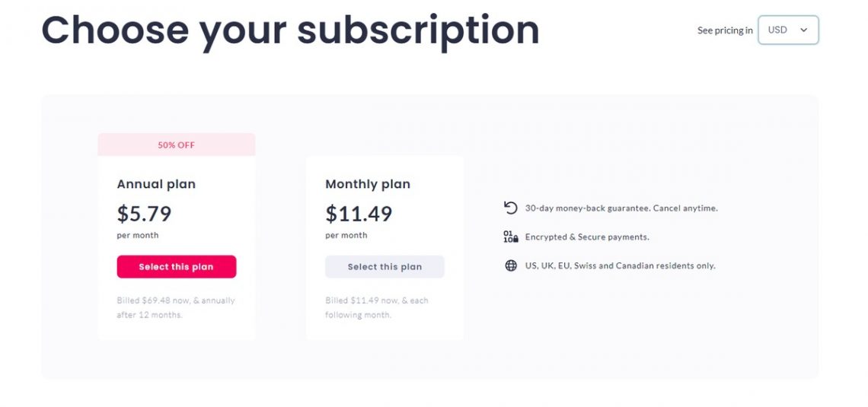Click "per month" under the Annual price
The height and width of the screenshot is (407, 868).
pyautogui.click(x=138, y=235)
